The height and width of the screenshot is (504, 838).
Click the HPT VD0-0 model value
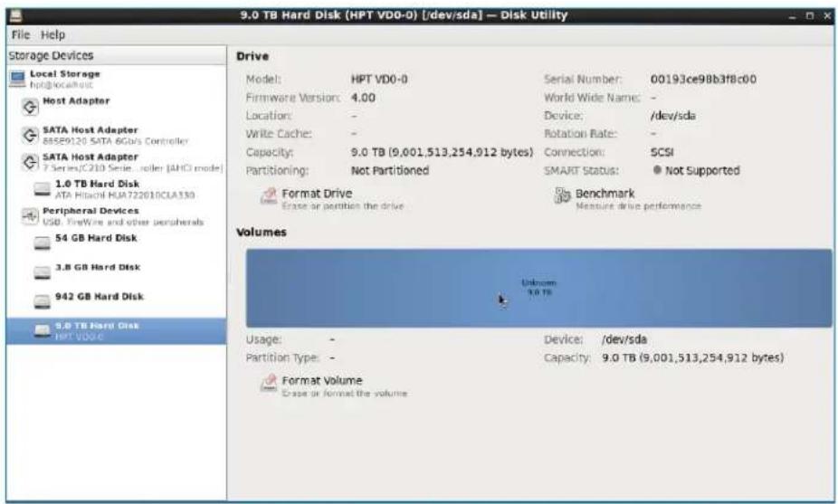pos(379,79)
